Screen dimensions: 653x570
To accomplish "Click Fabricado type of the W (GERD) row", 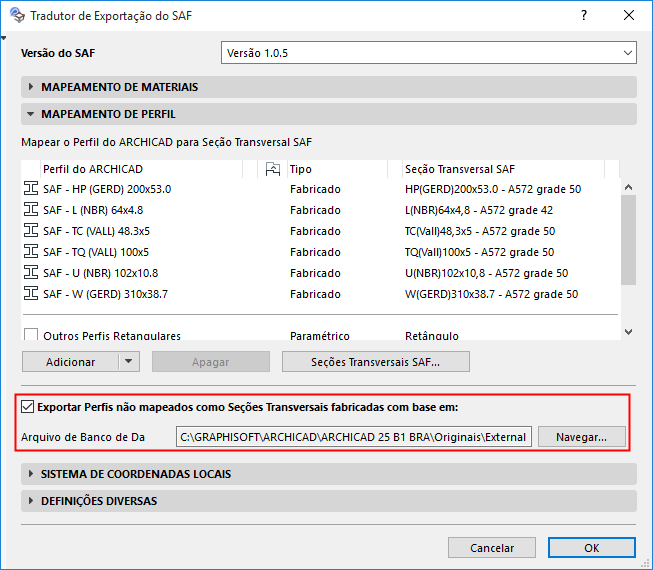I will tap(315, 294).
